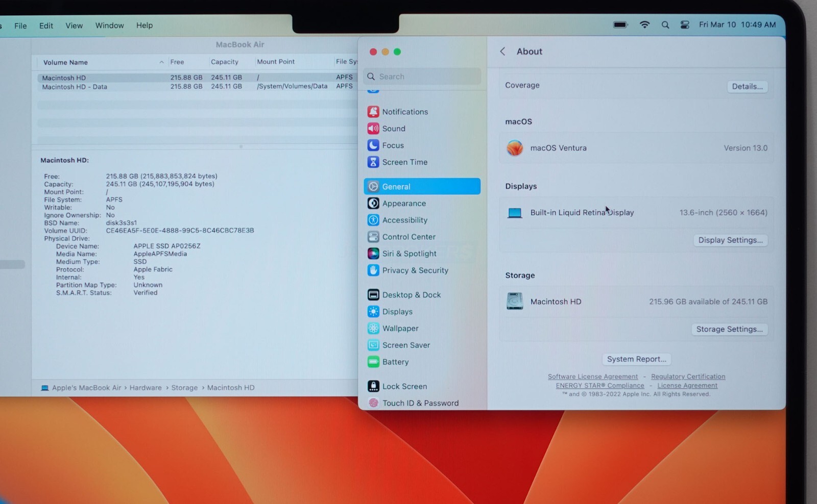Open Sound settings via its speaker icon
Viewport: 817px width, 504px height.
click(373, 129)
